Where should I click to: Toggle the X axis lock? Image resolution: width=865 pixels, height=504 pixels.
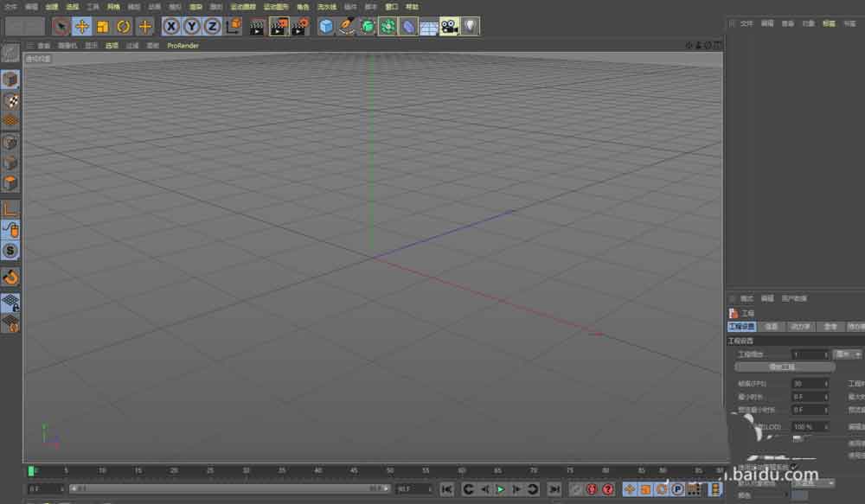171,26
